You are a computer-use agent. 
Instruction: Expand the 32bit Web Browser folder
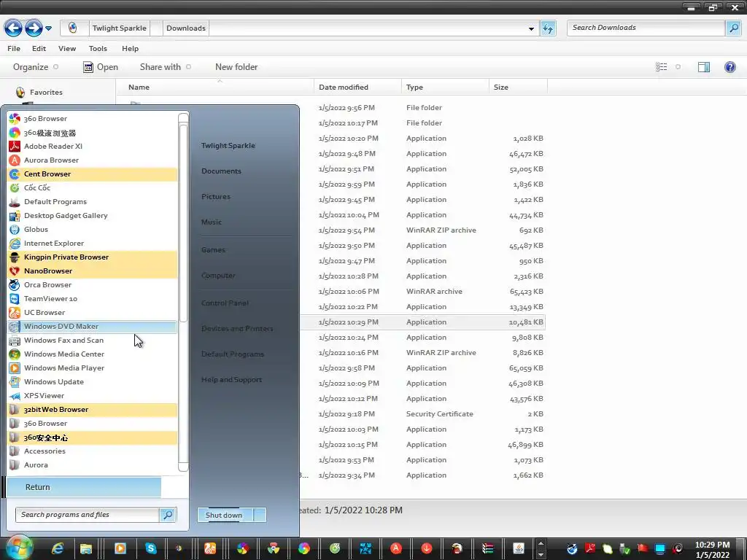93,410
